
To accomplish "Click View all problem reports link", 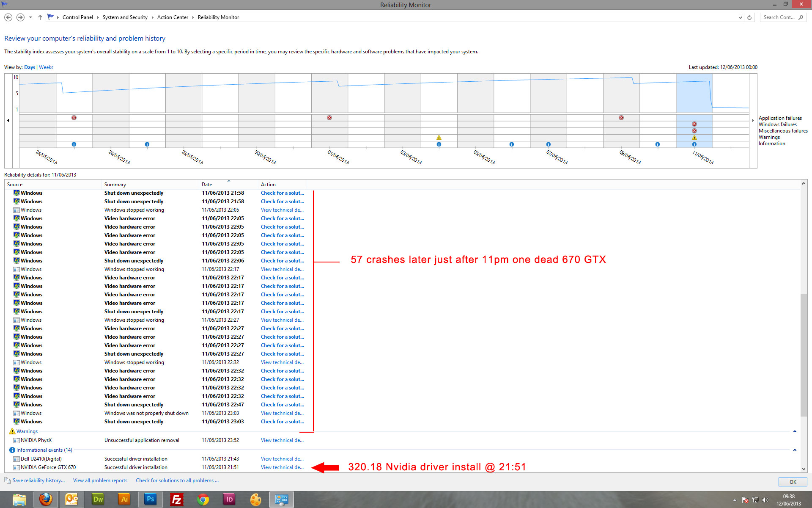I will [100, 480].
